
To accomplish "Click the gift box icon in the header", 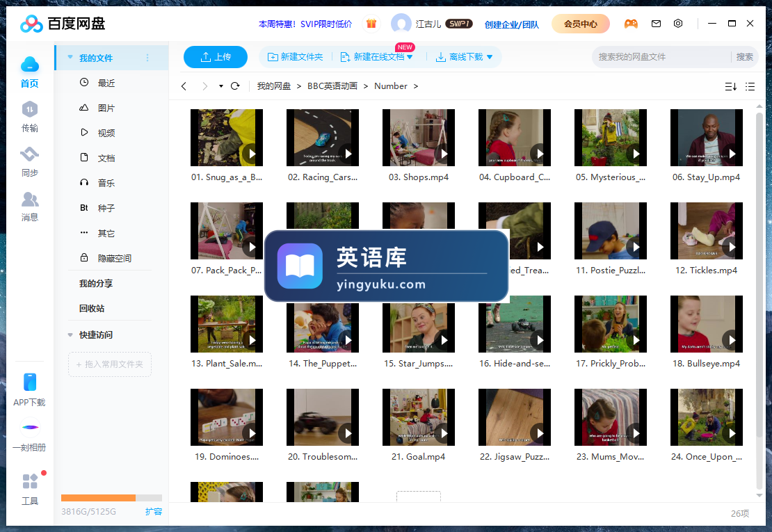I will [x=371, y=23].
